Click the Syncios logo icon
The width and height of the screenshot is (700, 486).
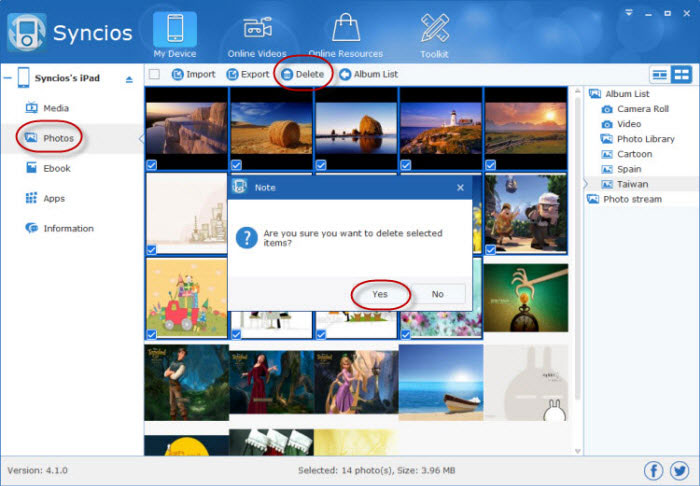coord(26,33)
